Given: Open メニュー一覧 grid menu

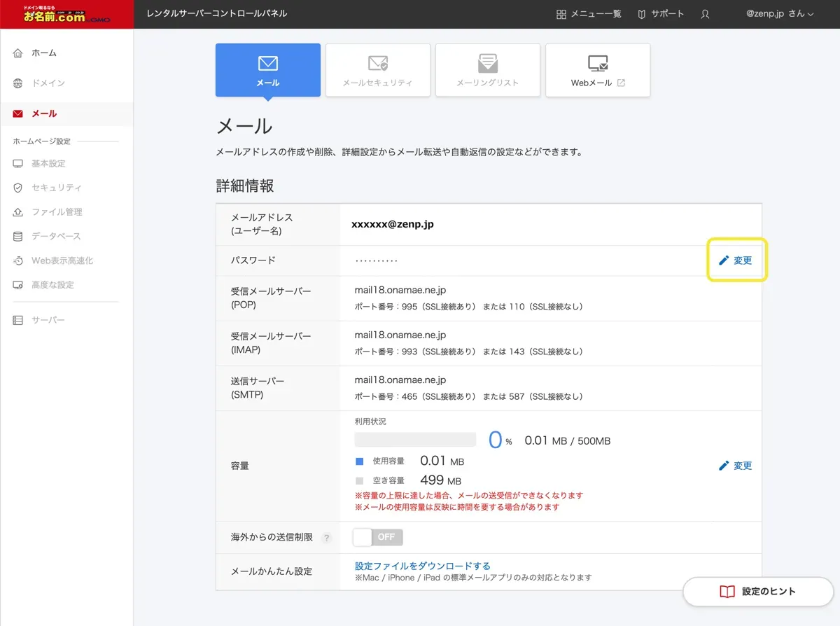Looking at the screenshot, I should pos(589,14).
